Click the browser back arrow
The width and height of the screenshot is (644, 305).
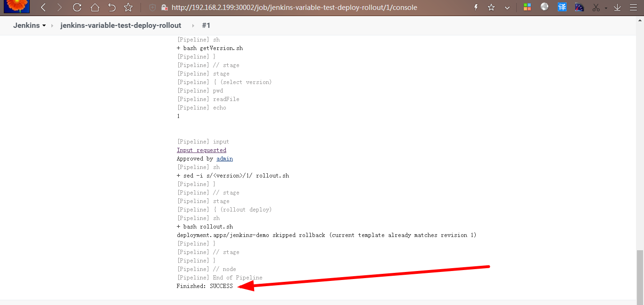[x=43, y=8]
